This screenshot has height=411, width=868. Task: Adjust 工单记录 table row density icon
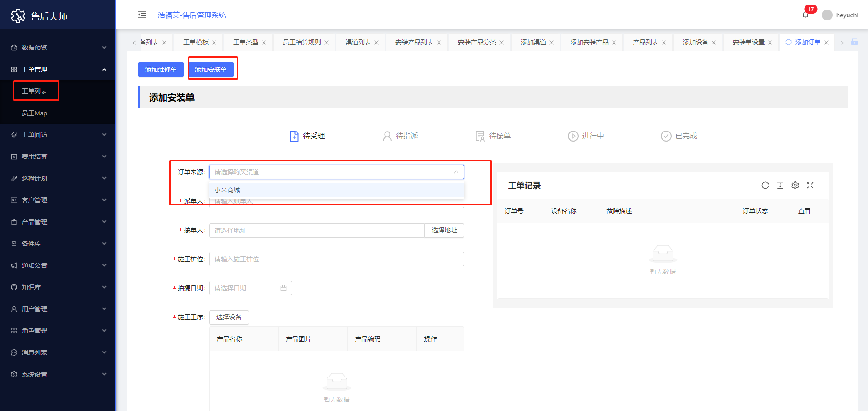coord(780,186)
